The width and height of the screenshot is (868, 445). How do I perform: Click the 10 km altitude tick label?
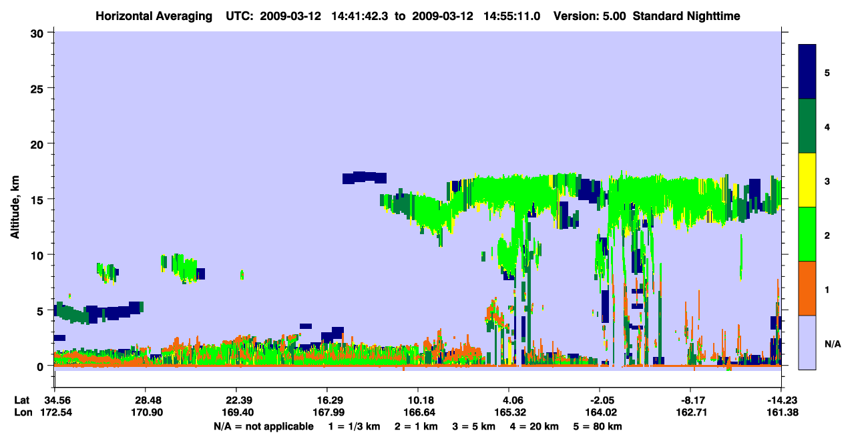(x=37, y=255)
